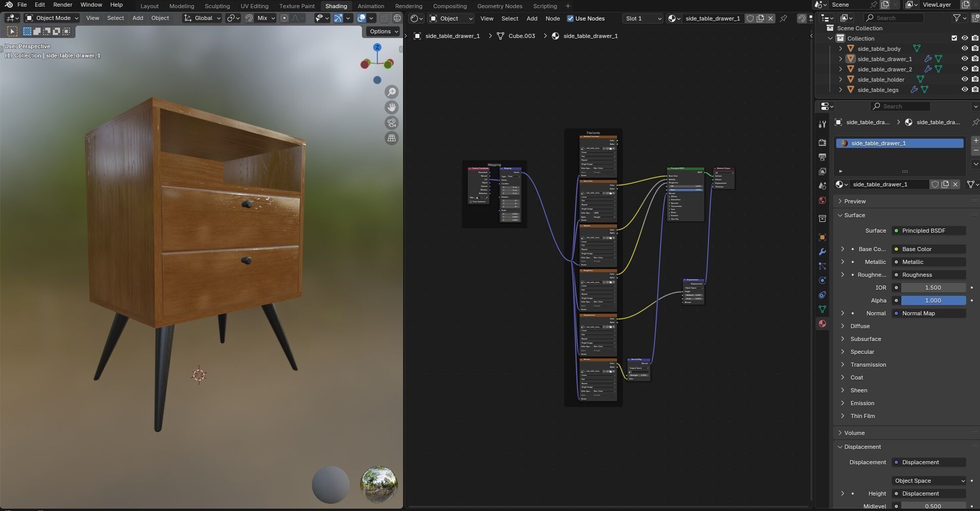Open the Render menu
Screen dimensions: 980x511
[63, 5]
